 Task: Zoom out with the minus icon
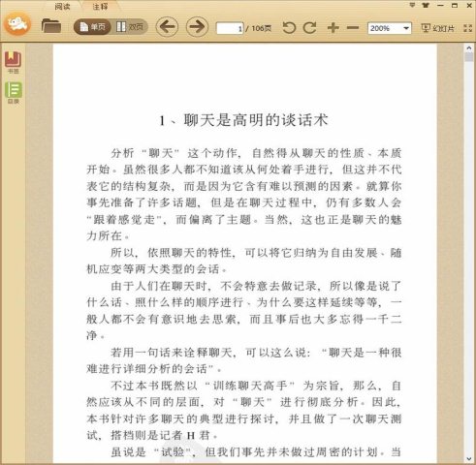[353, 28]
